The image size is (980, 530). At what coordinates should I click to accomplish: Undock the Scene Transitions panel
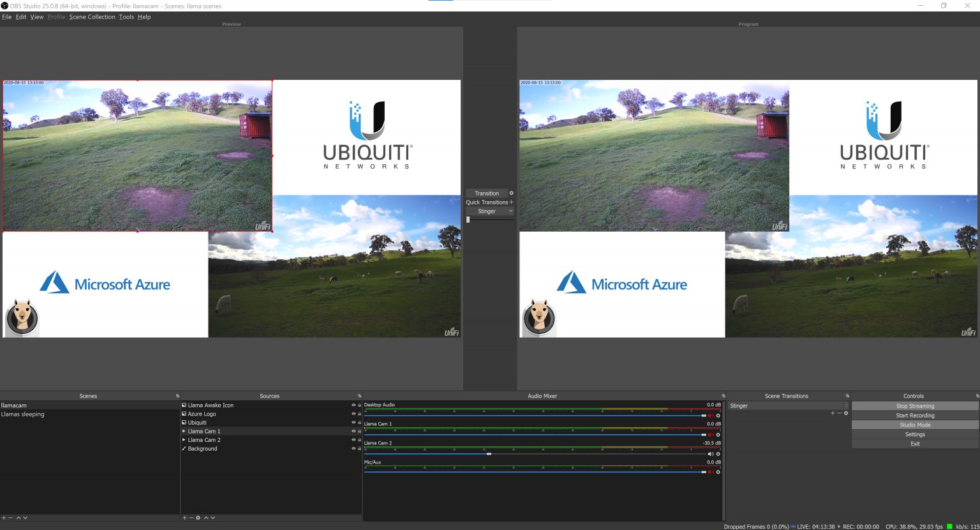point(847,396)
